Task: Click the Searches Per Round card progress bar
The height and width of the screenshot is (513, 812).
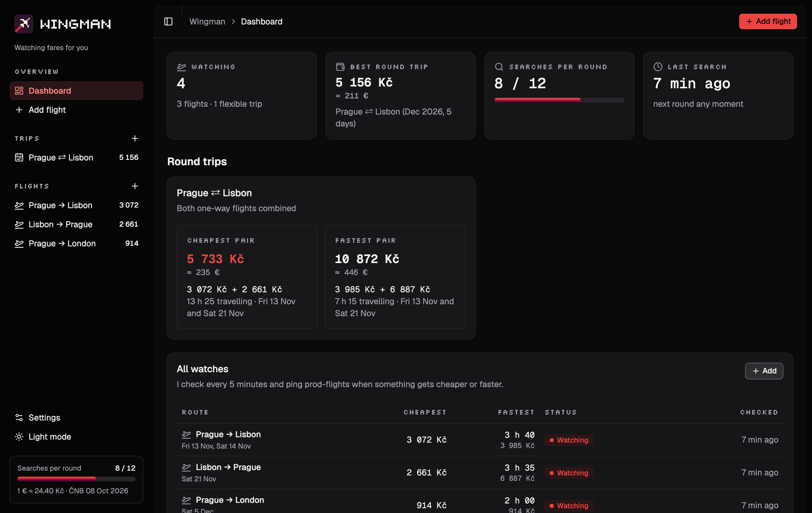Action: coord(559,100)
